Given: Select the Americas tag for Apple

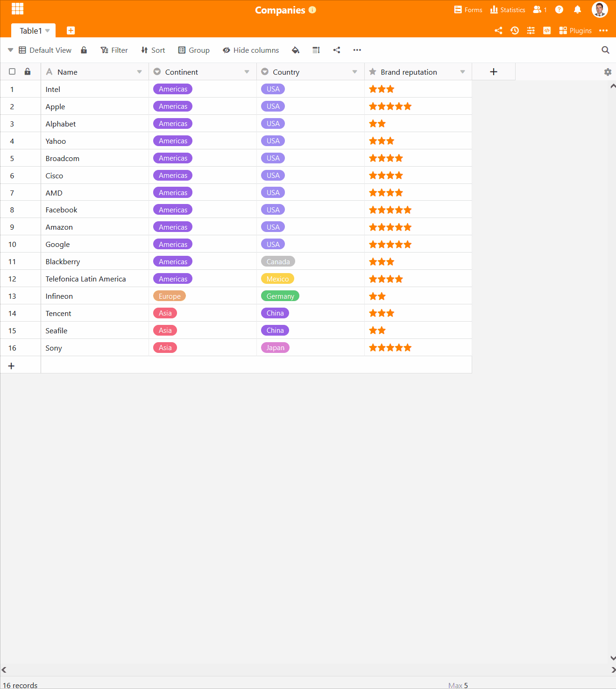Looking at the screenshot, I should coord(173,106).
